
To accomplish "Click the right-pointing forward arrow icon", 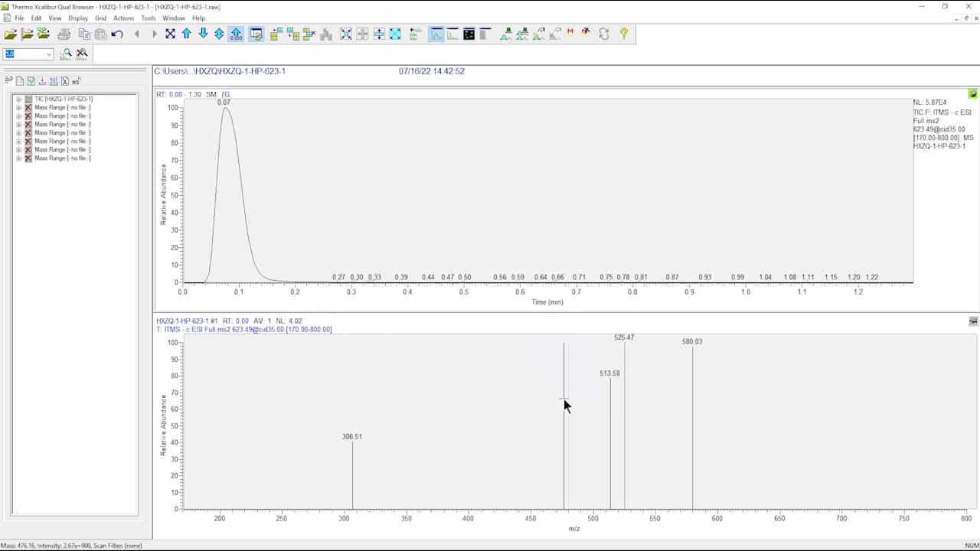I will tap(154, 34).
